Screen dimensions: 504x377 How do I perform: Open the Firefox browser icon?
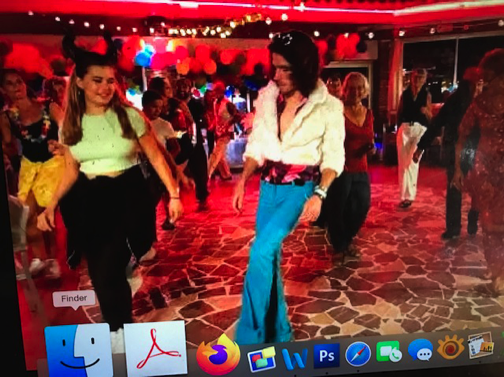coord(218,355)
